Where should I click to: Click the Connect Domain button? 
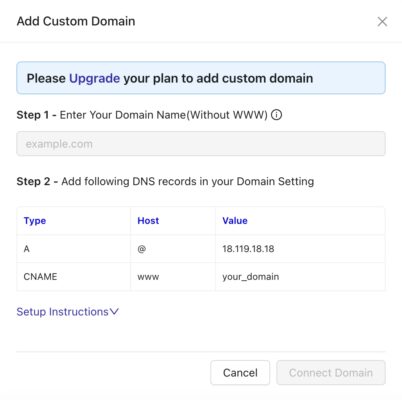(x=331, y=373)
